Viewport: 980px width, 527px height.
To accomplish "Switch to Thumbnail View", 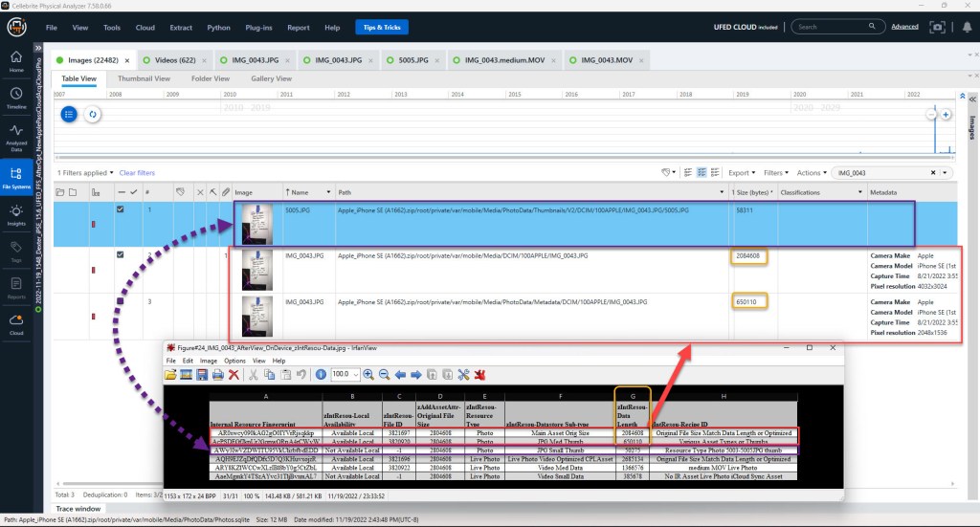I will point(144,78).
